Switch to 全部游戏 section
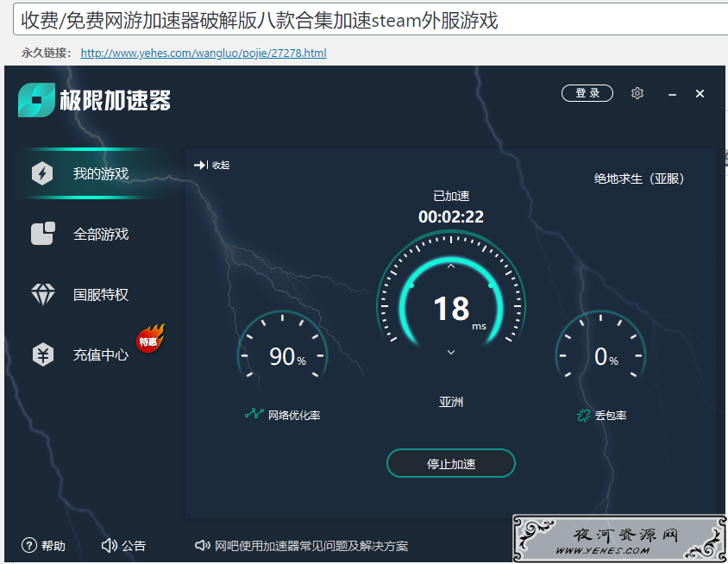Screen dimensions: 728x564 pos(101,234)
